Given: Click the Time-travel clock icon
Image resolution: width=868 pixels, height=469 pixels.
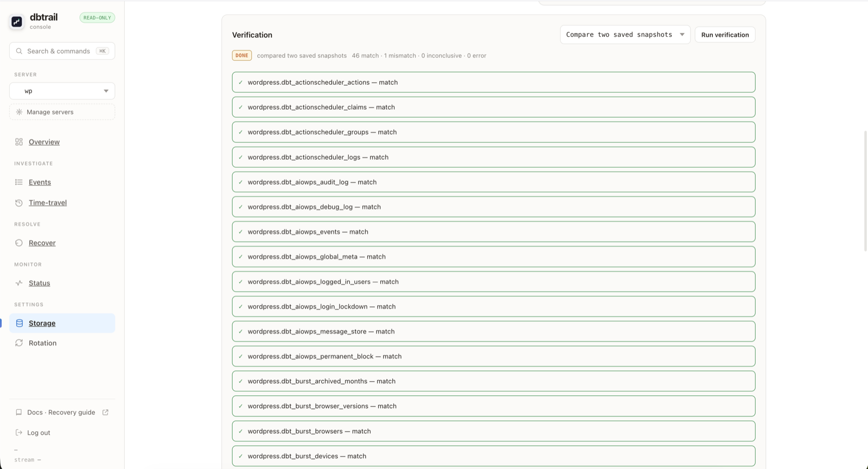Looking at the screenshot, I should tap(19, 203).
